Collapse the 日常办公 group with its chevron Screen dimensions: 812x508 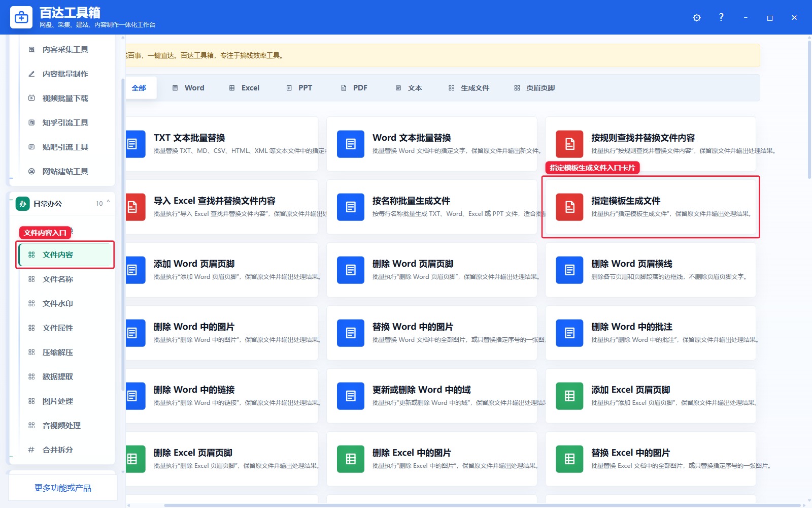108,202
